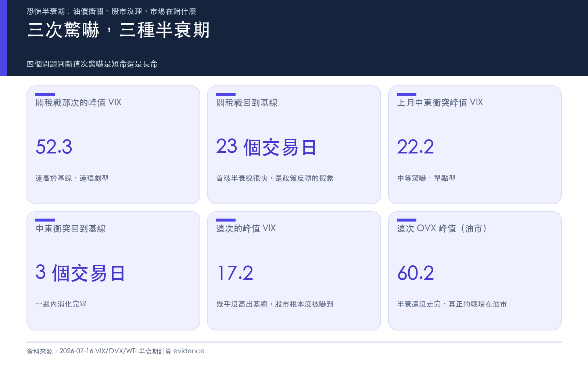Select the value 23 個交易日
The image size is (588, 368).
[x=266, y=147]
